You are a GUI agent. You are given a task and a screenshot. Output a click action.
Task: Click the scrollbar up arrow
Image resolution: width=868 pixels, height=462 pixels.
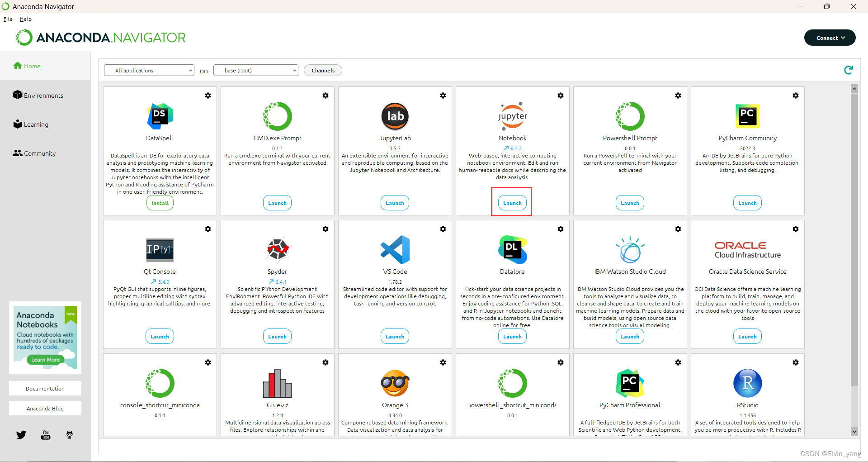(854, 89)
